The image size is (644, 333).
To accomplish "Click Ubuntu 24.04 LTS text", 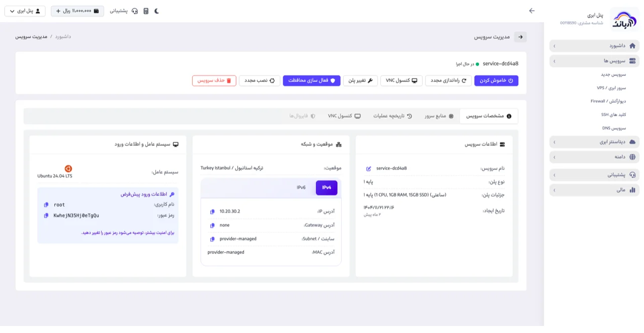I will [55, 176].
